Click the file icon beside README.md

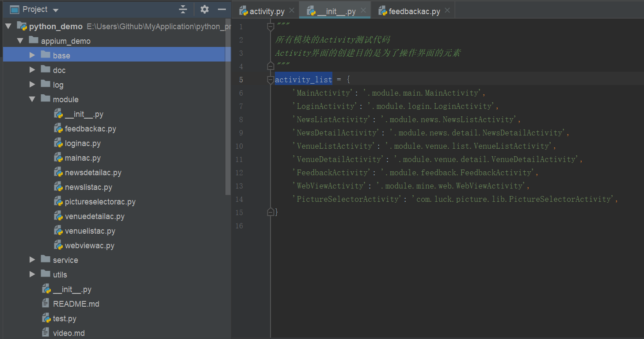(x=46, y=303)
